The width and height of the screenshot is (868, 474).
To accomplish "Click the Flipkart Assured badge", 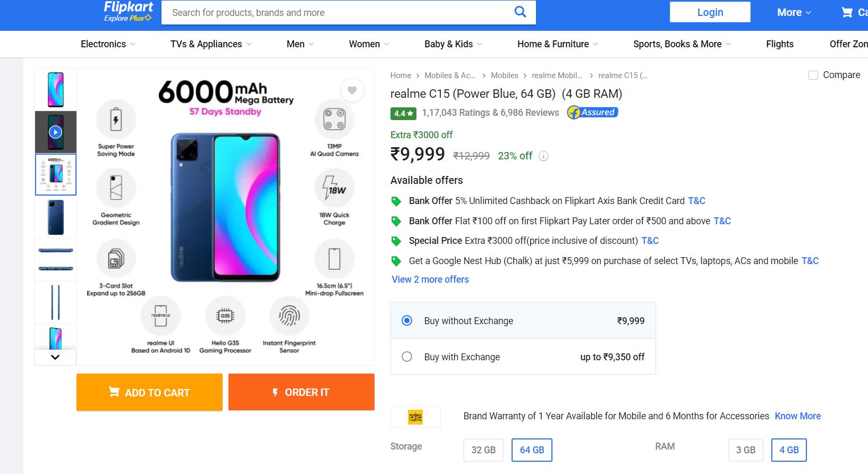I will pos(592,113).
